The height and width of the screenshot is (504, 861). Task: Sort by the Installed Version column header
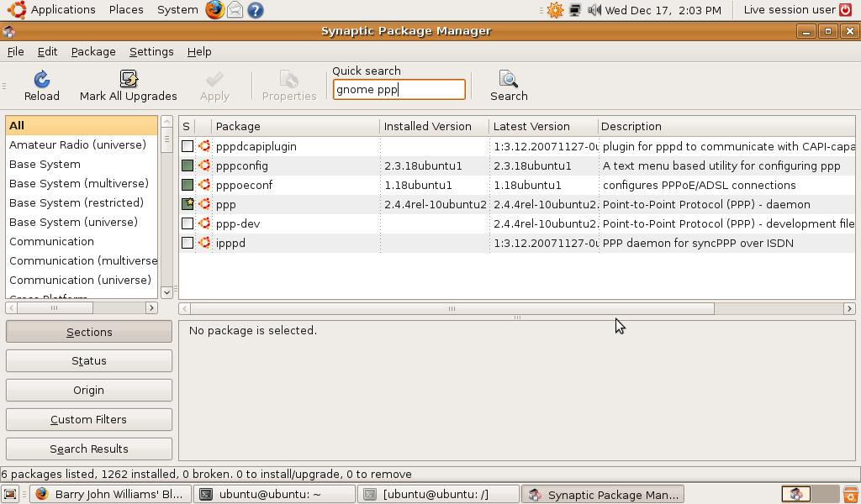(434, 127)
